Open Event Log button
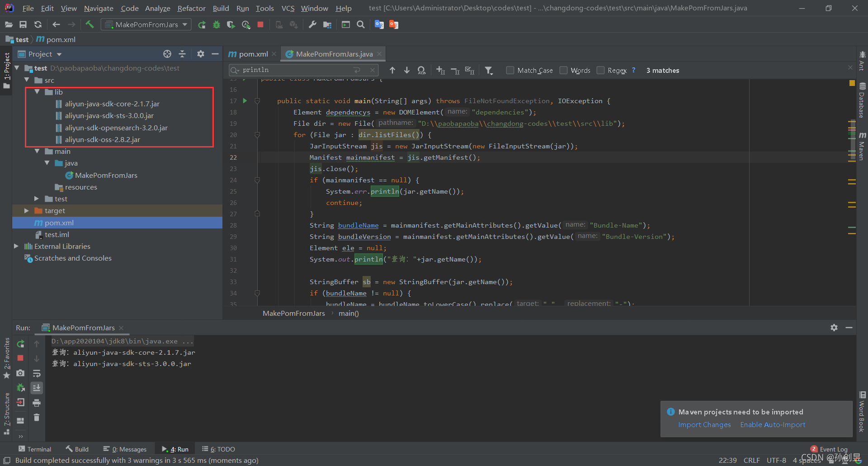The image size is (868, 466). [829, 449]
